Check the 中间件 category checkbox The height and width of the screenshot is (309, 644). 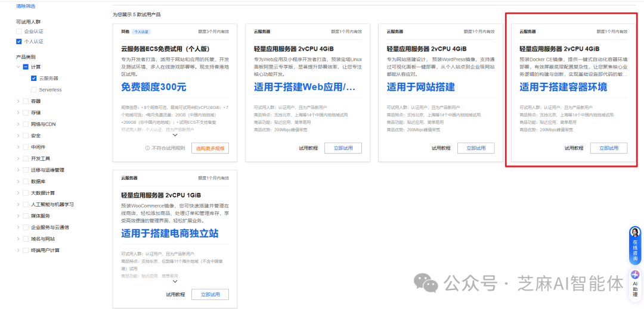pyautogui.click(x=26, y=146)
